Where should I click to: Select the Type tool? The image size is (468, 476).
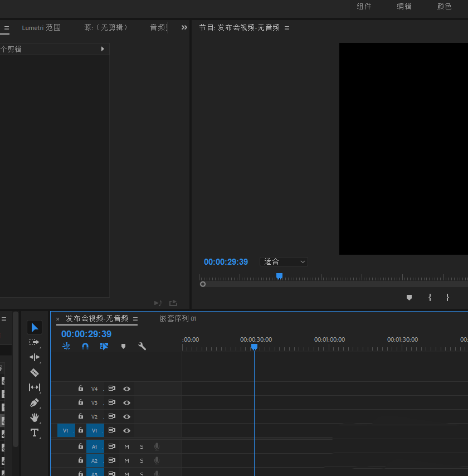35,433
